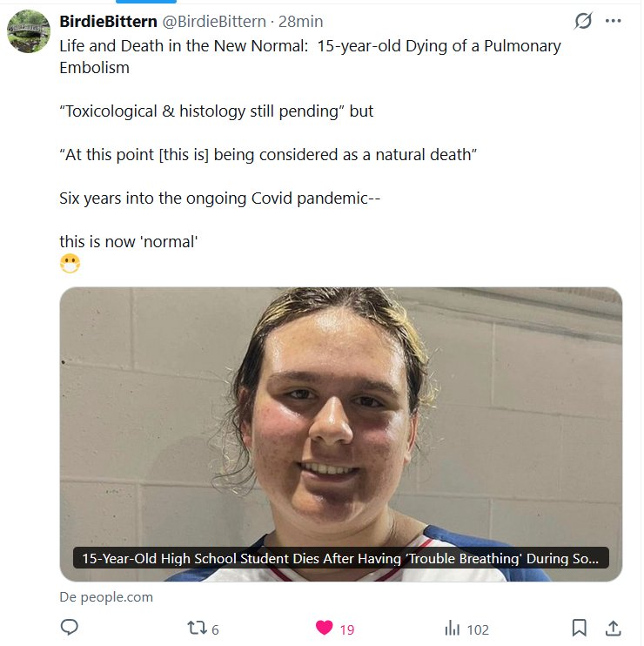
Task: Click the reply speech bubble icon
Action: click(x=70, y=628)
